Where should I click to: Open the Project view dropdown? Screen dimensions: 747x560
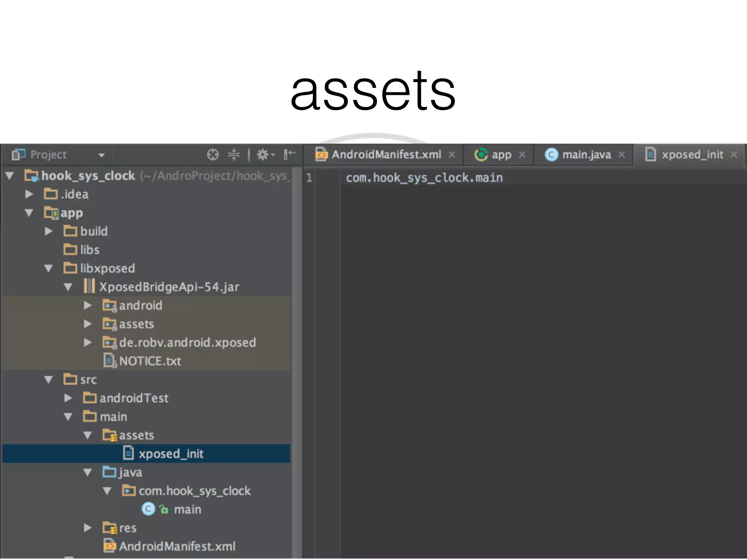coord(101,155)
